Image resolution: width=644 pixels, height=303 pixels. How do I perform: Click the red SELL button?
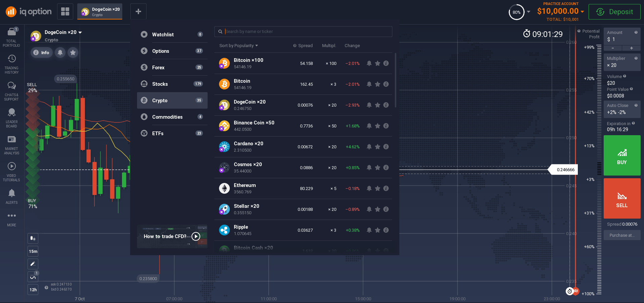(x=622, y=198)
